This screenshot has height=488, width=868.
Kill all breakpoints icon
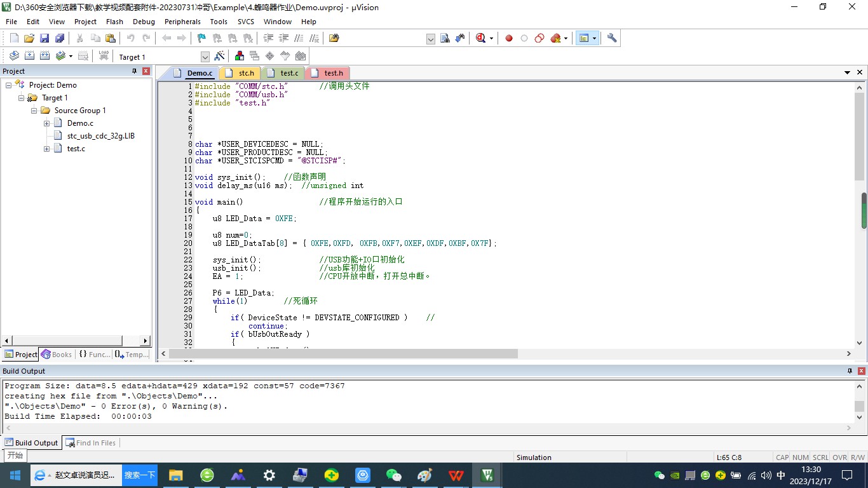point(555,38)
